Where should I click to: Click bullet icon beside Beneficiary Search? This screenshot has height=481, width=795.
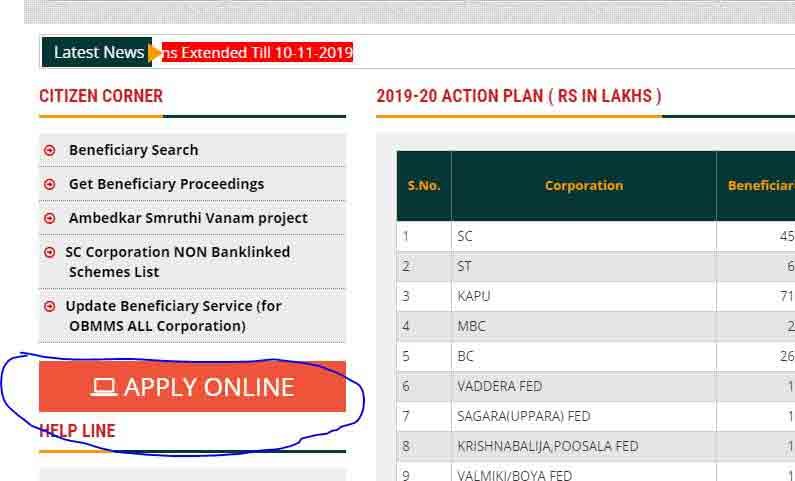coord(50,150)
